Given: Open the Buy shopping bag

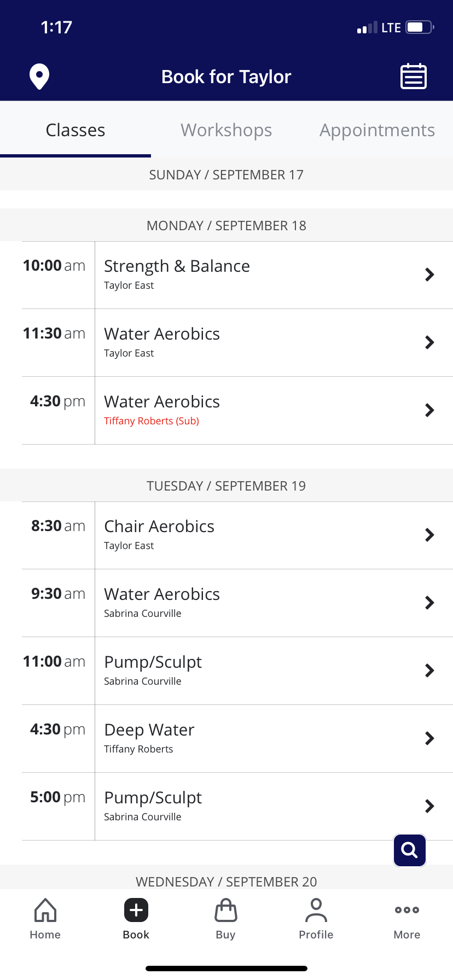Looking at the screenshot, I should pyautogui.click(x=225, y=919).
